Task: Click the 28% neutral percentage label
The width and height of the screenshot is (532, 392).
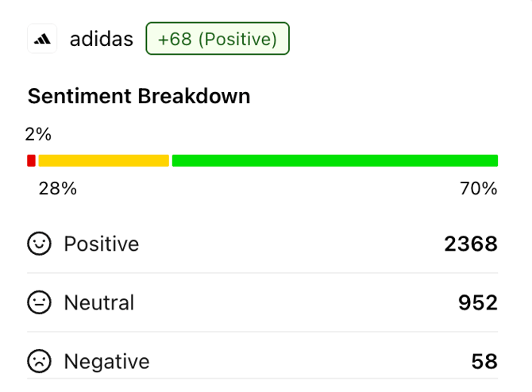Action: 58,189
